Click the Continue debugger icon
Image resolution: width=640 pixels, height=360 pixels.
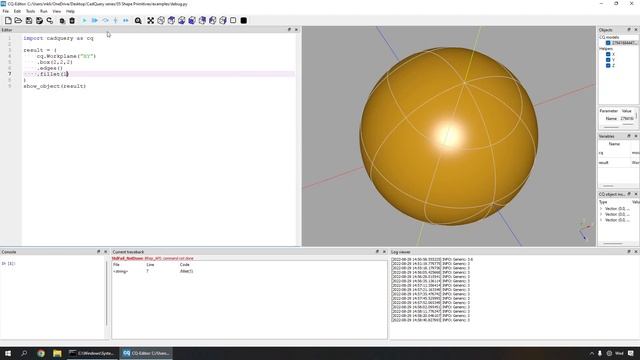click(126, 20)
